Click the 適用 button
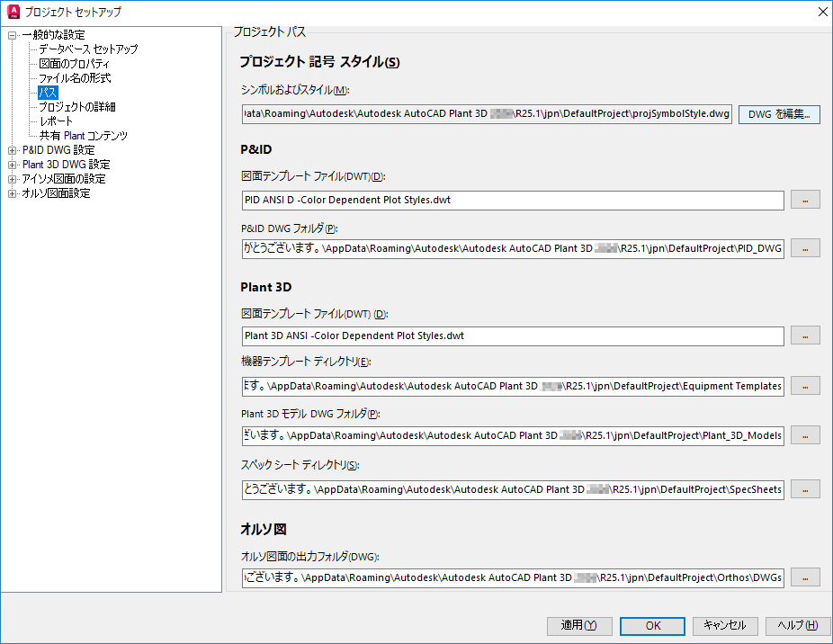Viewport: 833px width, 644px height. [579, 626]
